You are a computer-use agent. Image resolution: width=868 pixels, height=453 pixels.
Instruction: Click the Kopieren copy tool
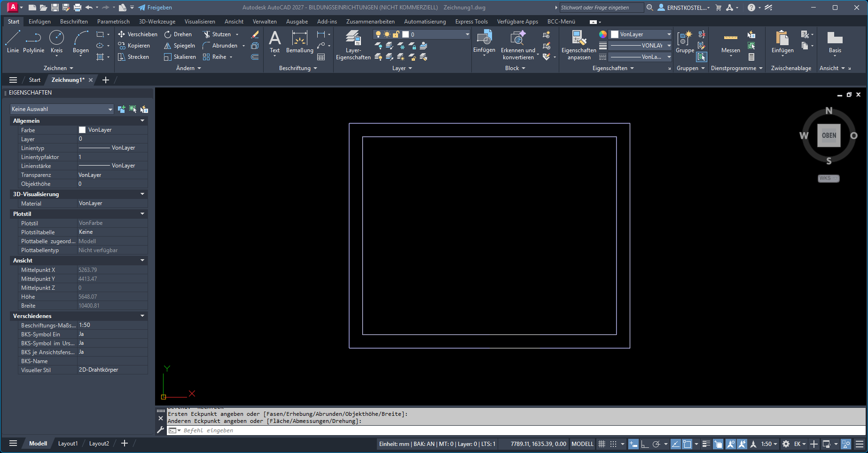pos(134,46)
